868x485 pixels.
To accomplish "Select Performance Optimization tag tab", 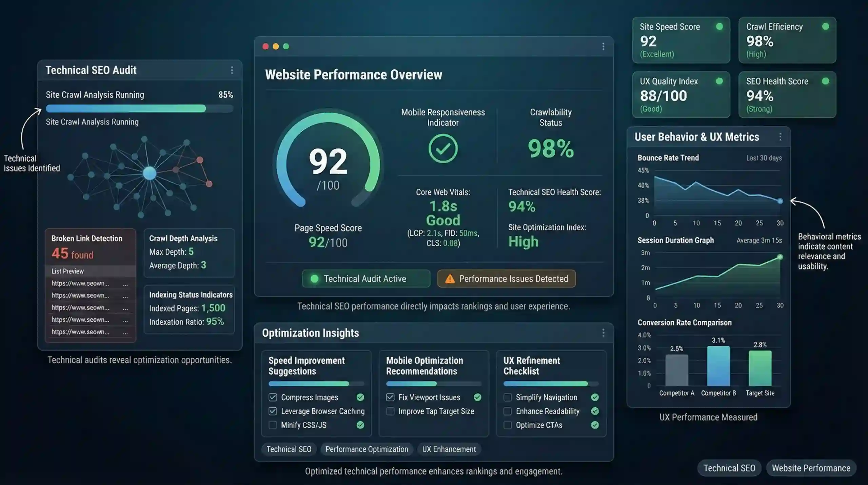I will (x=367, y=449).
